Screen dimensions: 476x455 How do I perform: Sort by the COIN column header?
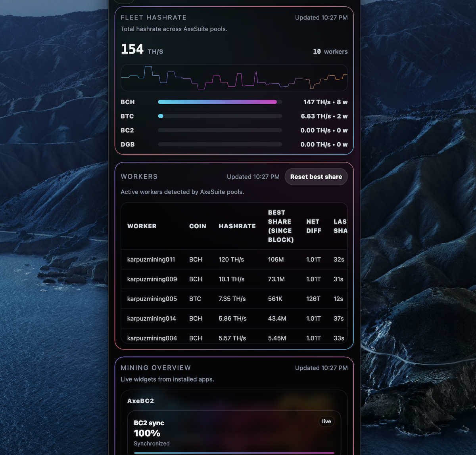[198, 226]
